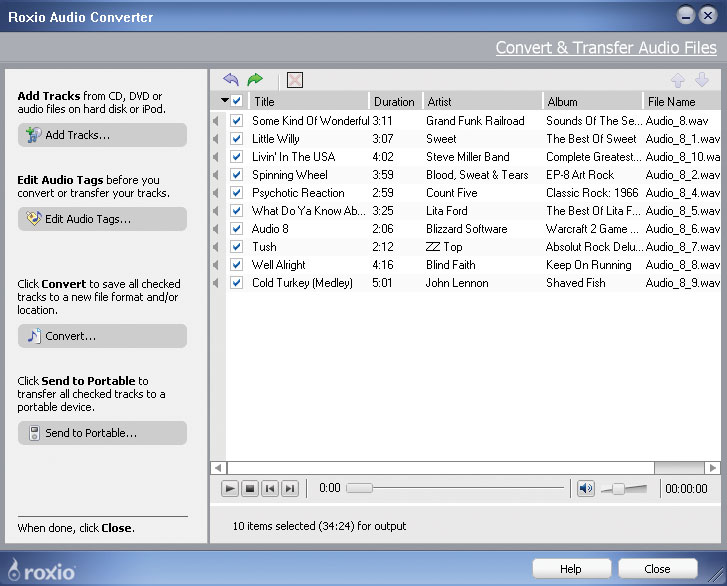Click the 00:00:00 time display

point(686,489)
